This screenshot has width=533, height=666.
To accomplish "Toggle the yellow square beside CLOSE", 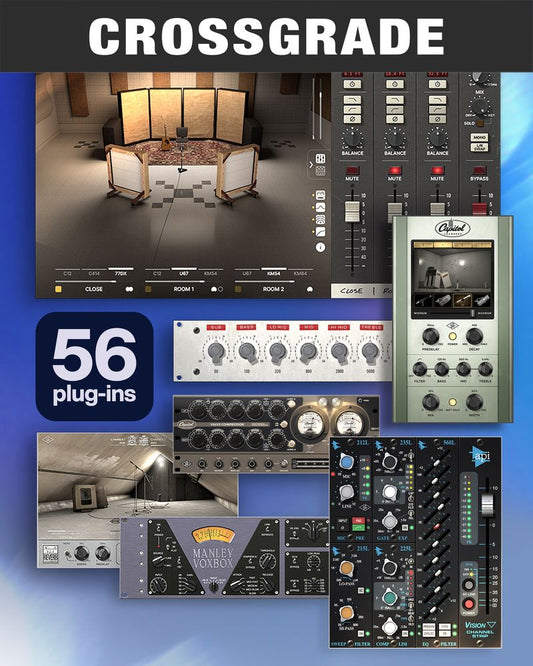I will coord(58,289).
